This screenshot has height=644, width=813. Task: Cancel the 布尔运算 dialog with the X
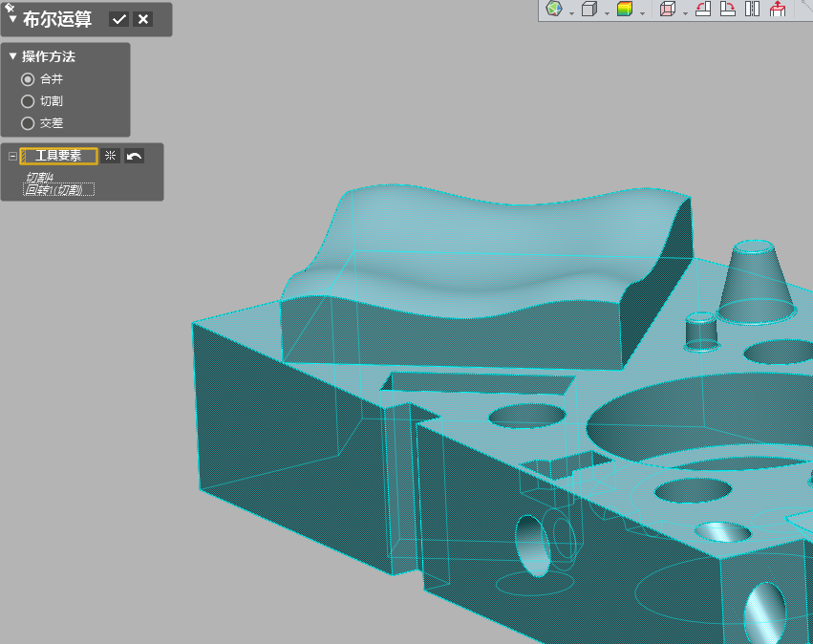(143, 19)
